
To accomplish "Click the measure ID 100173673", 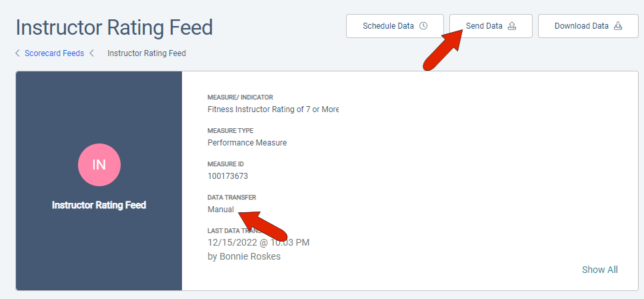I will [x=227, y=176].
